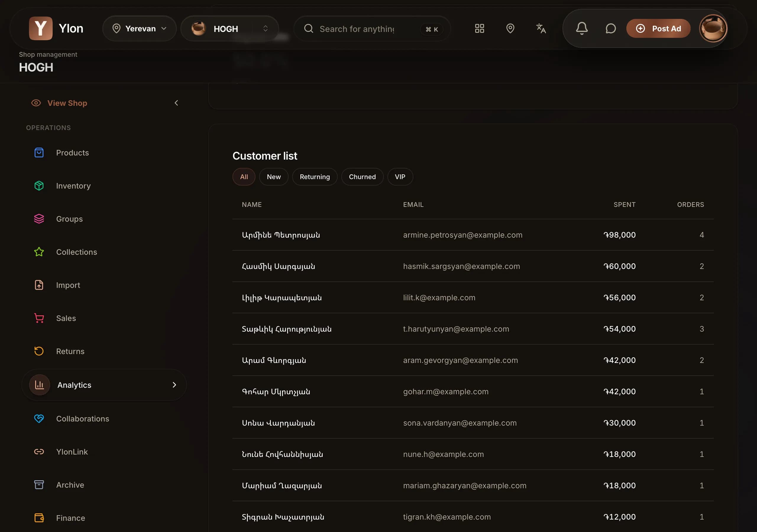Click the EMAIL column header

point(413,204)
